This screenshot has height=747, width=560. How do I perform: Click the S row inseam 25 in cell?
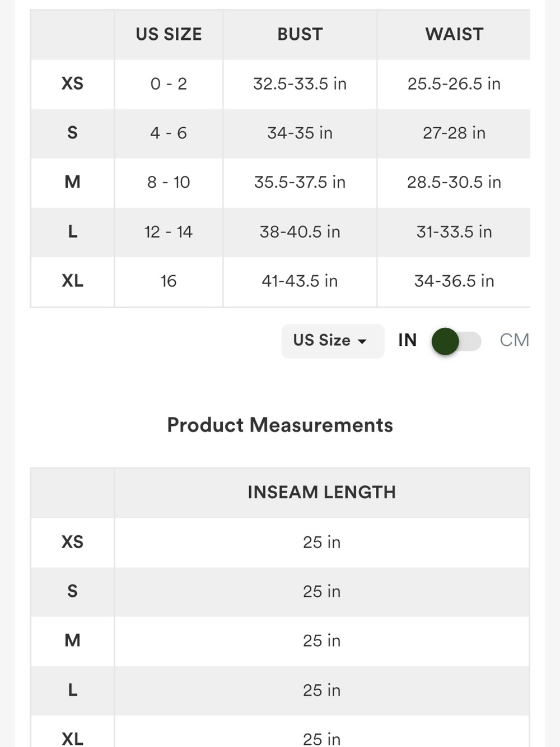[x=322, y=592]
